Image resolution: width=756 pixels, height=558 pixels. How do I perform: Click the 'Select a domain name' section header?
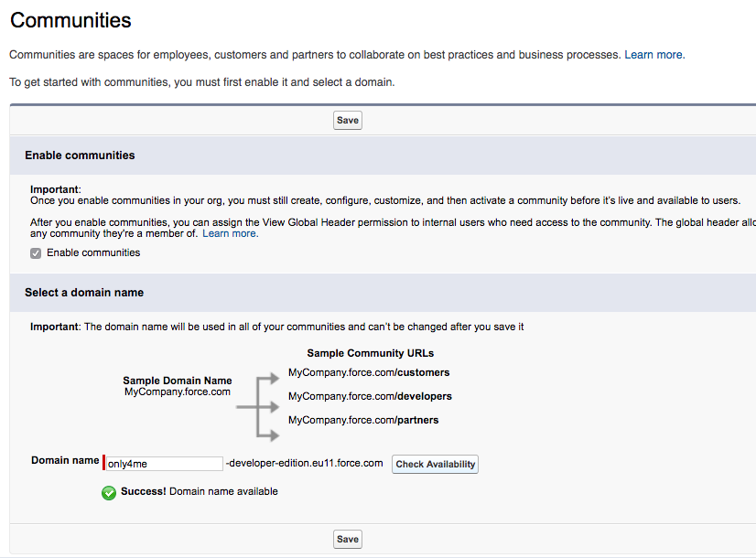(84, 293)
